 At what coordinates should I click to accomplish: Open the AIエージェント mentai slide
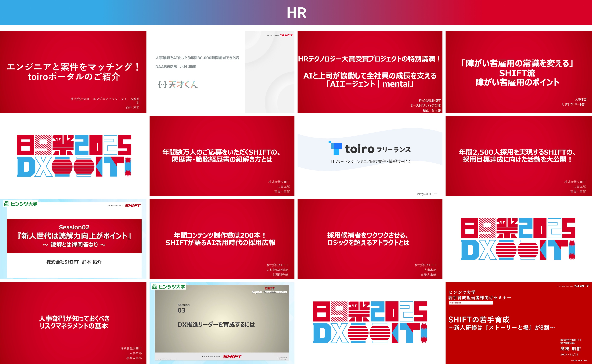tap(370, 72)
